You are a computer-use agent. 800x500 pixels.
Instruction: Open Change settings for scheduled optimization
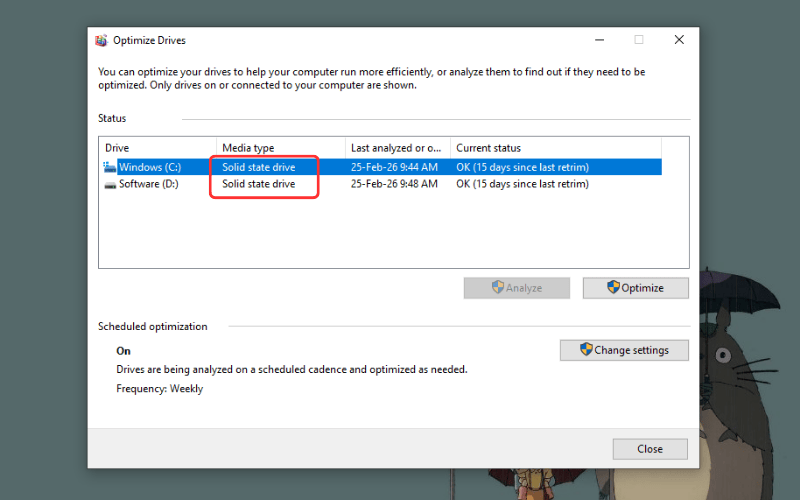click(x=625, y=350)
